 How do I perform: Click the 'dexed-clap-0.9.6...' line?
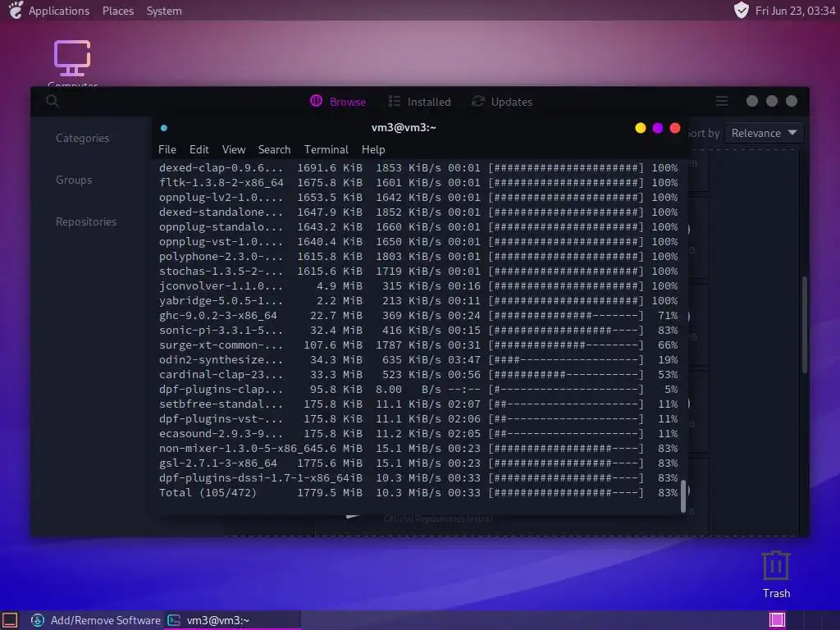point(418,167)
